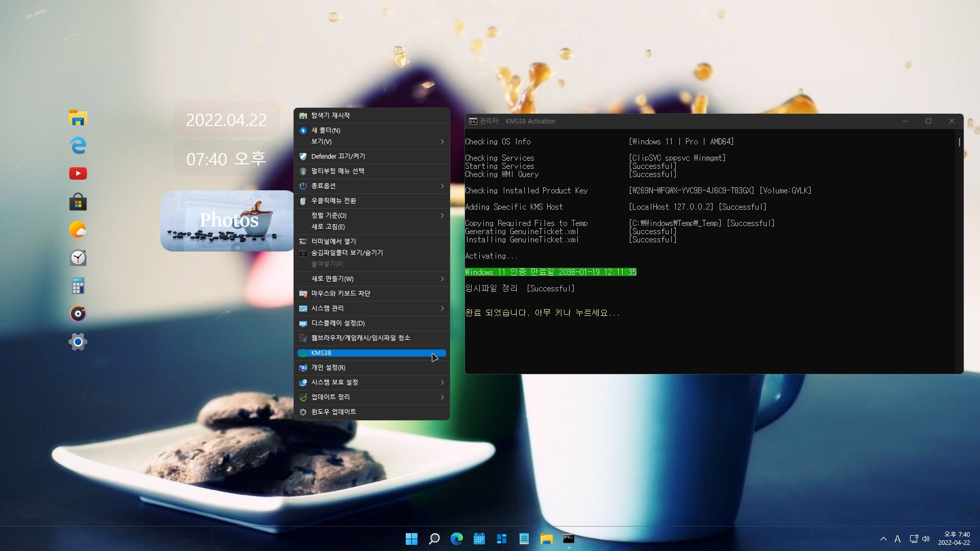Image resolution: width=980 pixels, height=551 pixels.
Task: Launch the Internet Explorer icon in the left dock
Action: (78, 146)
